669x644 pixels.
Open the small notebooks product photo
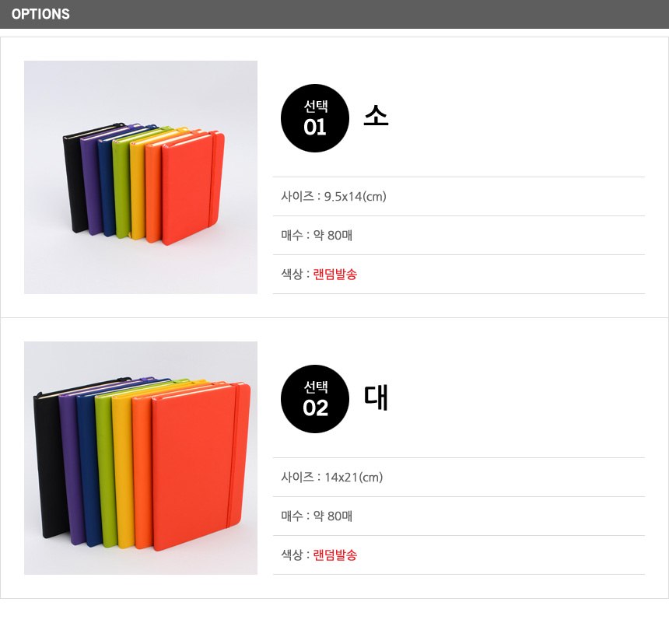(140, 177)
